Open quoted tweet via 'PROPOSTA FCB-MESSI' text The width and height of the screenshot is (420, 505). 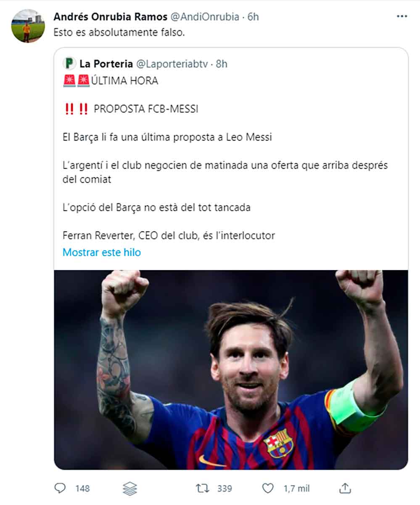tap(145, 109)
